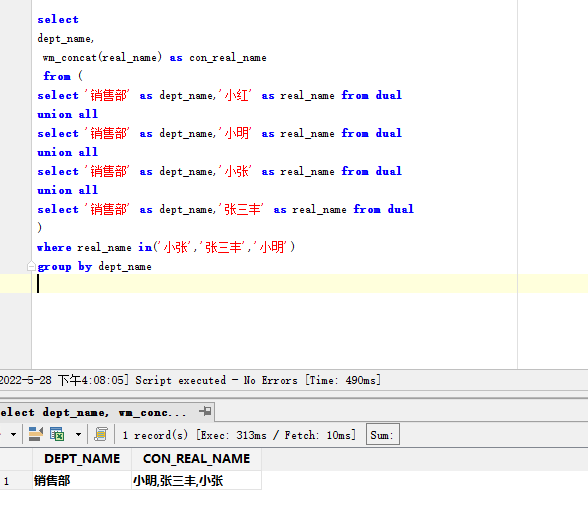The height and width of the screenshot is (524, 588).
Task: Place cursor on the empty highlighted editor line
Action: coord(274,283)
